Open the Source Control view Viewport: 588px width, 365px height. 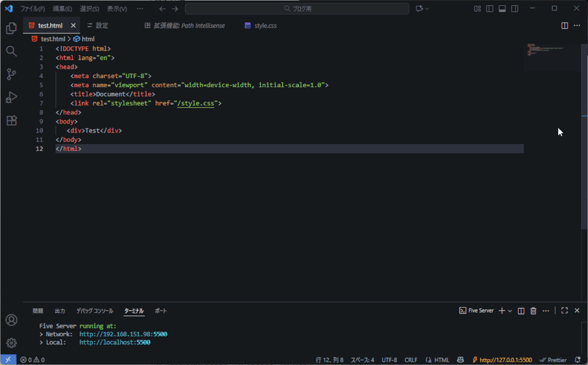click(11, 74)
